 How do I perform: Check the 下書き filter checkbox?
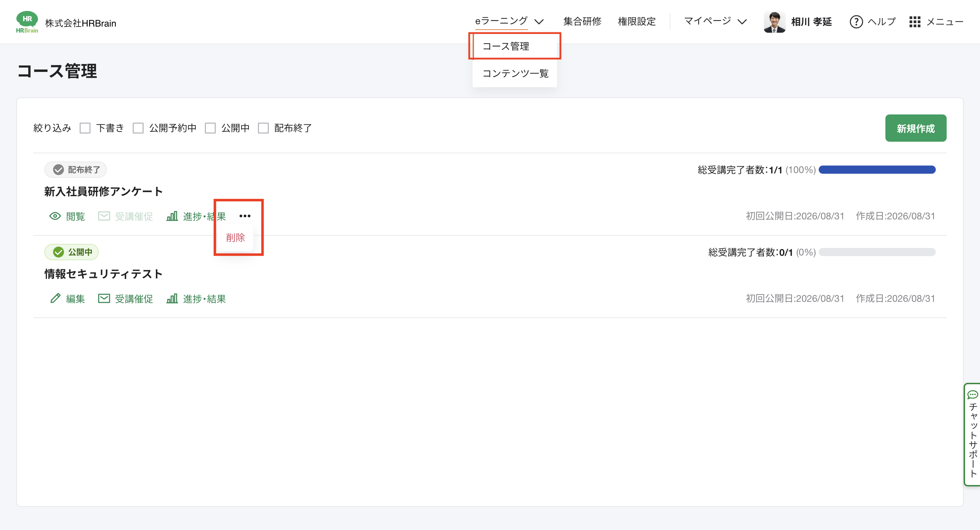pyautogui.click(x=85, y=128)
